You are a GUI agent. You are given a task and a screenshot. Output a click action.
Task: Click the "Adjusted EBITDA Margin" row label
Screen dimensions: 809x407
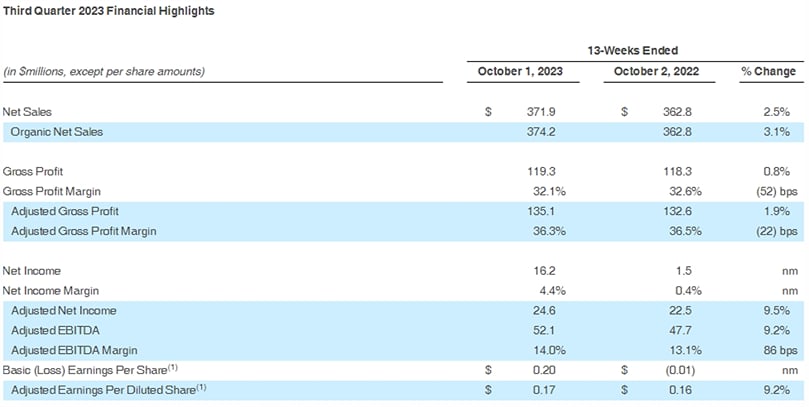point(74,351)
